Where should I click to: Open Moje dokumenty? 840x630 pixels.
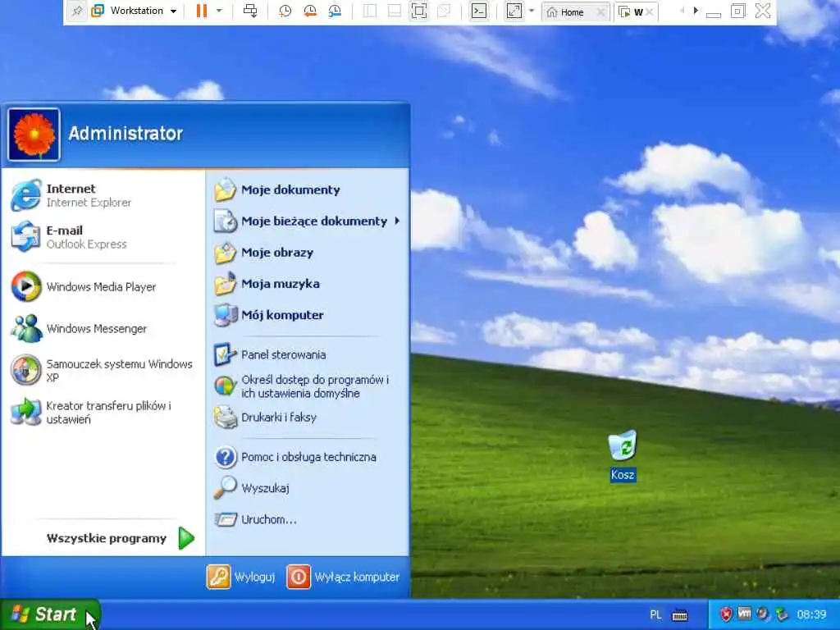click(x=308, y=189)
